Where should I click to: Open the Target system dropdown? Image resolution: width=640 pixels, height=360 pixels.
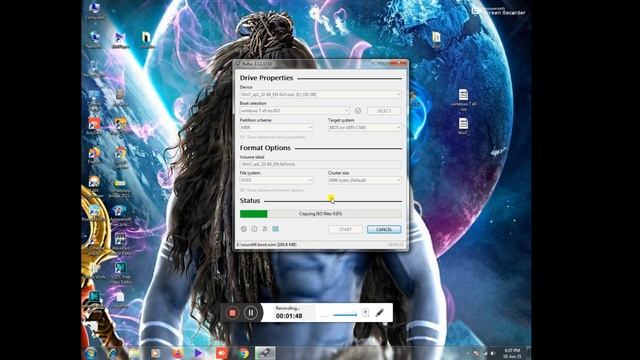point(364,127)
